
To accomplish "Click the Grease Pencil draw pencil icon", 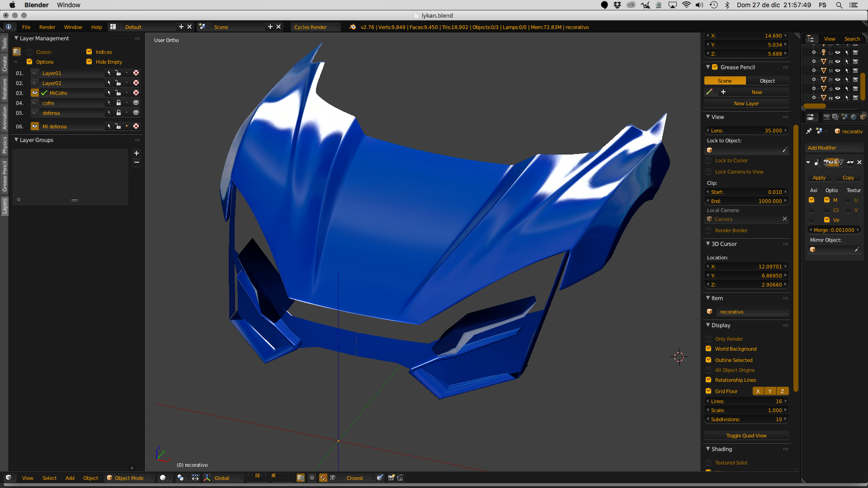I will 709,92.
